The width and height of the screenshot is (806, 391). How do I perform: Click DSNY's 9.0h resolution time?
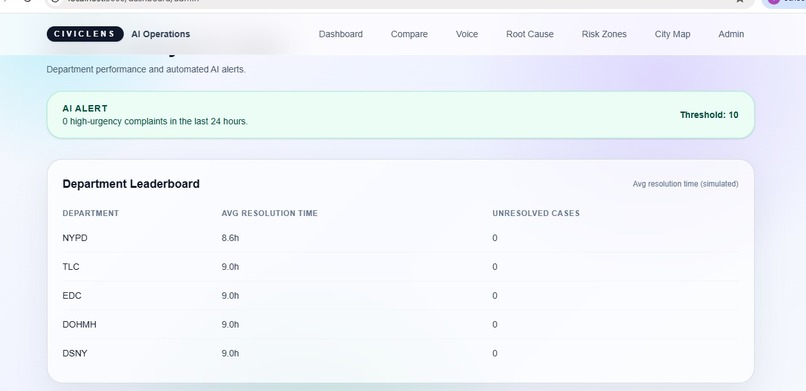[x=230, y=353]
